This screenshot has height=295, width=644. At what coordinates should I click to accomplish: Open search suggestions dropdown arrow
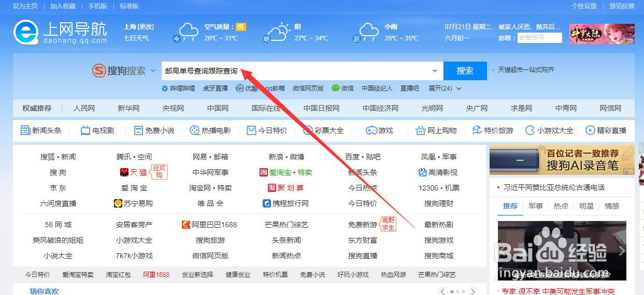pos(435,71)
